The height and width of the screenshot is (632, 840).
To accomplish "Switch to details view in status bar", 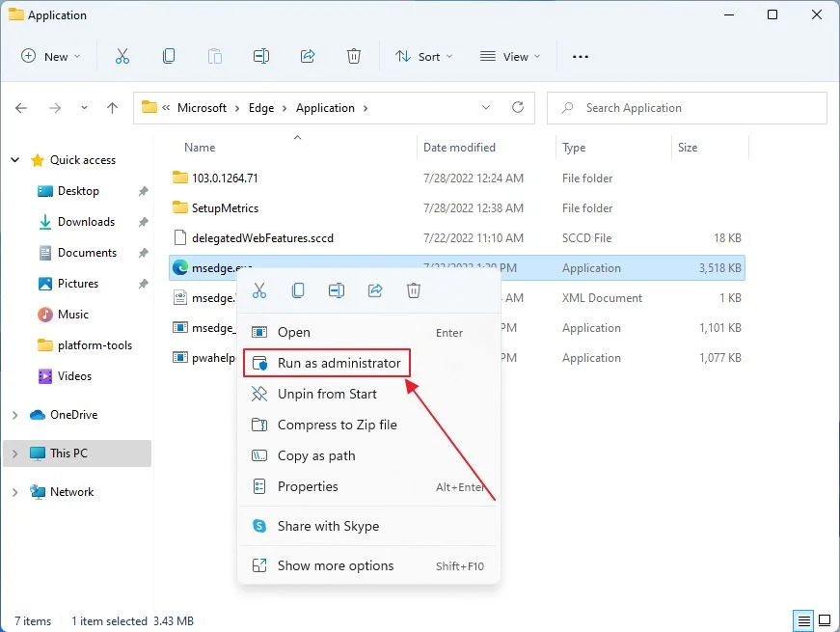I will (803, 620).
